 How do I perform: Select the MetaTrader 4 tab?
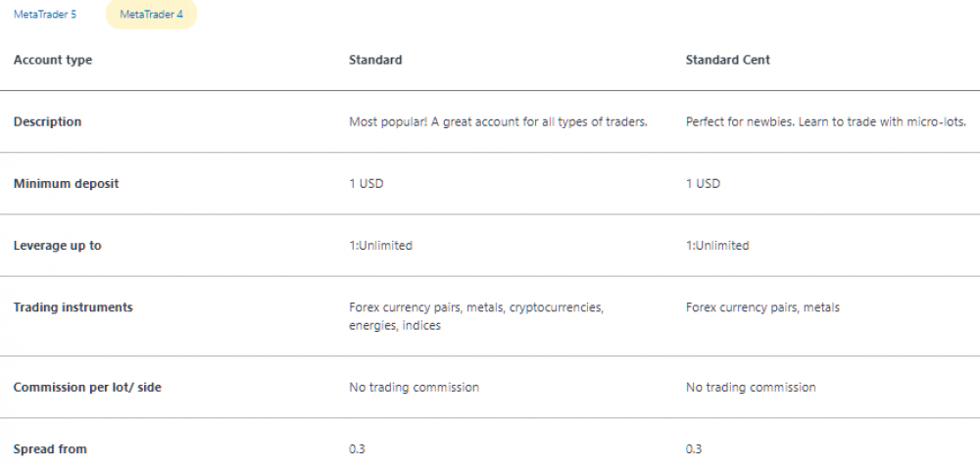[151, 15]
